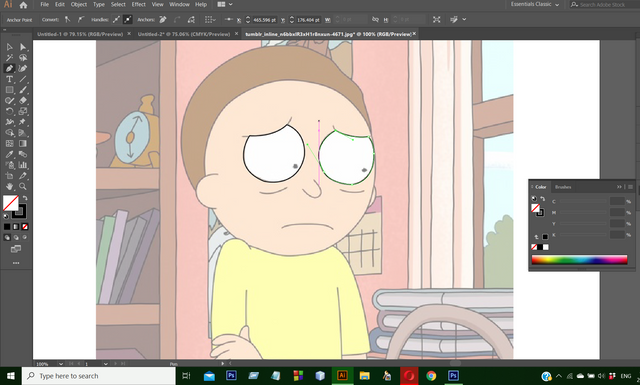
Task: Select the Eyedropper tool
Action: click(x=9, y=154)
